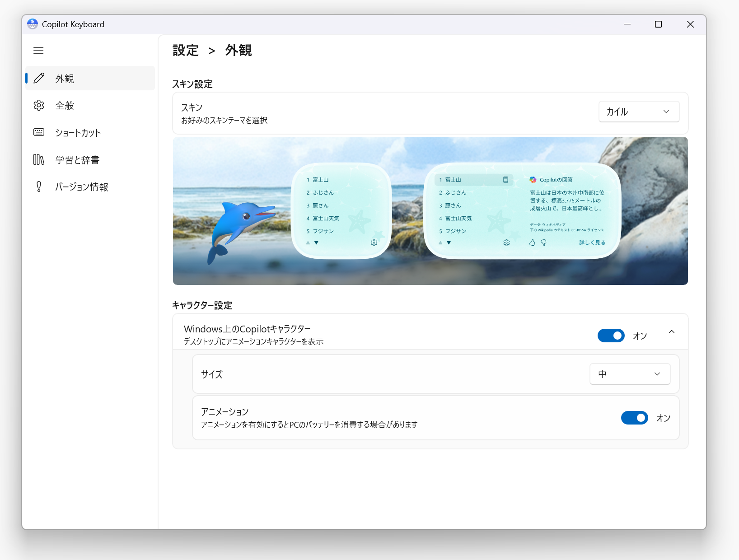Image resolution: width=739 pixels, height=560 pixels.
Task: Click the settings gear in left candidate panel
Action: [x=374, y=243]
